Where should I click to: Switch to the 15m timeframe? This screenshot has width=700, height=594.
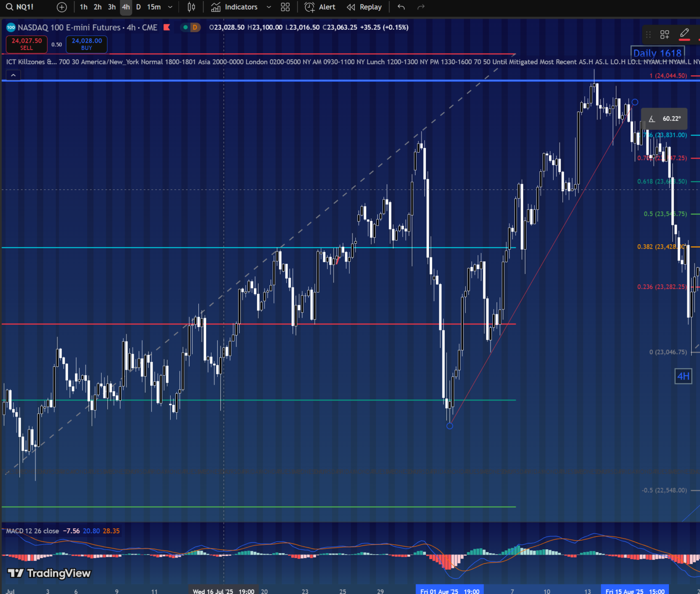click(154, 7)
